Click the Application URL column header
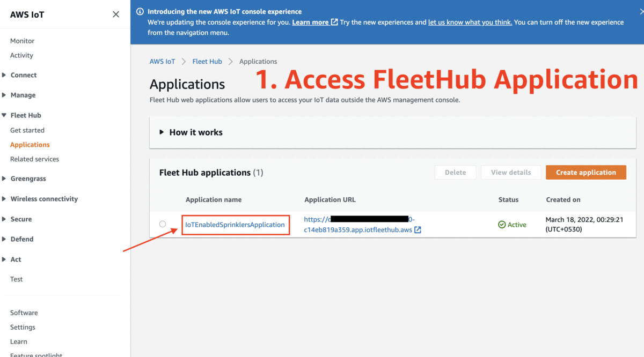The height and width of the screenshot is (357, 644). 330,200
